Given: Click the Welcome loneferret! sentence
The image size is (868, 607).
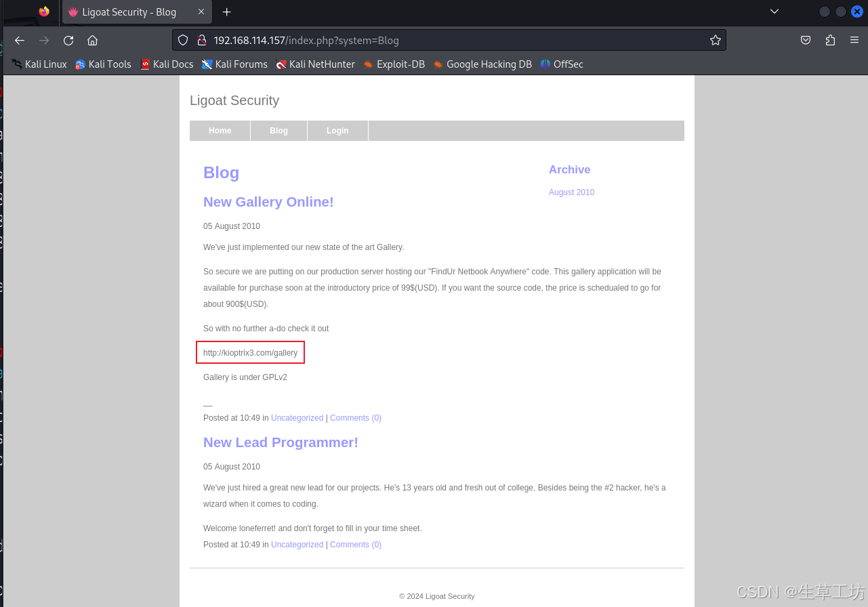Looking at the screenshot, I should [312, 528].
